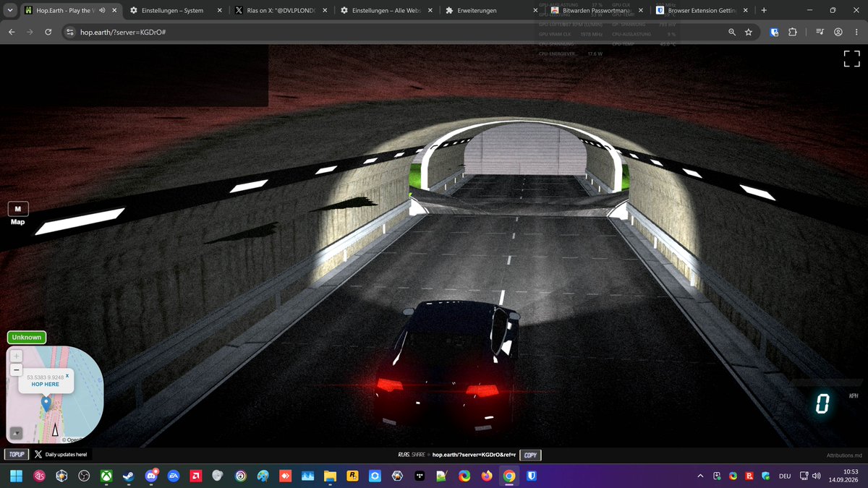The width and height of the screenshot is (868, 488).
Task: Open the Chrome extensions puzzle icon
Action: (x=792, y=33)
